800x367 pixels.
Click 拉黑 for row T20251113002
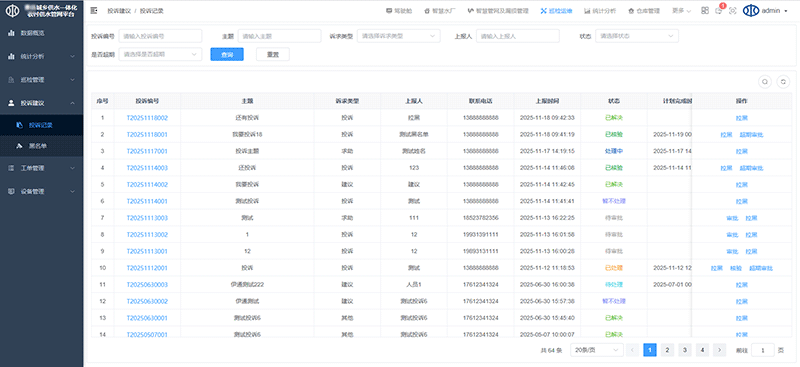tap(751, 235)
